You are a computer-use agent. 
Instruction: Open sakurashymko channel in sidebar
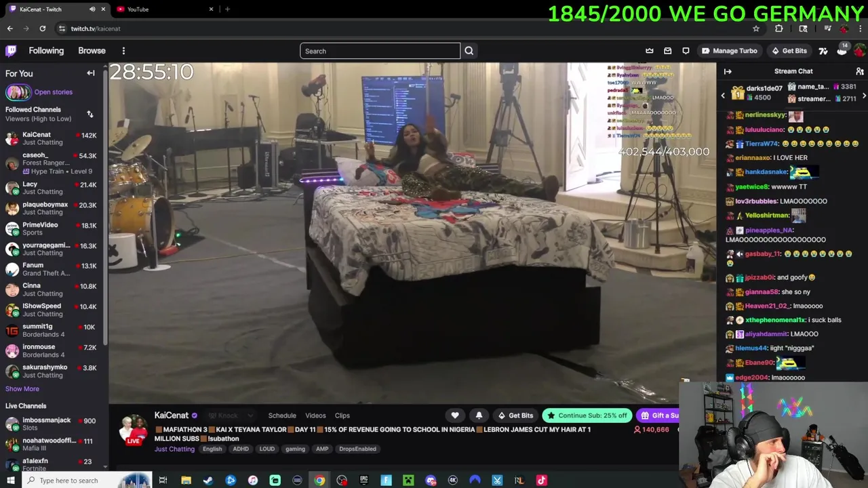[52, 371]
